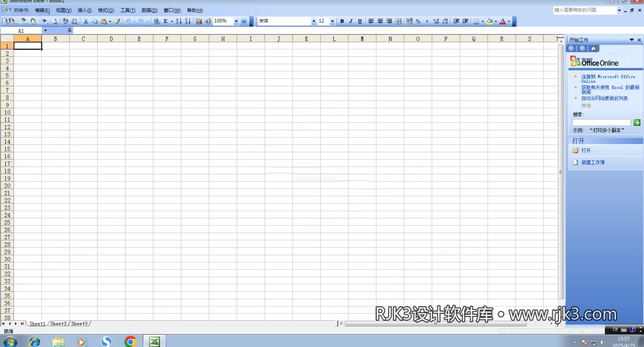The image size is (644, 347).
Task: Open the 编辑(E) menu
Action: point(42,10)
